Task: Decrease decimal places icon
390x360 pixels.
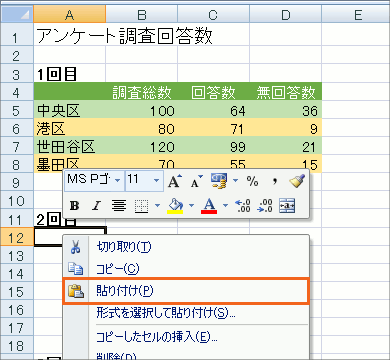Action: point(265,206)
